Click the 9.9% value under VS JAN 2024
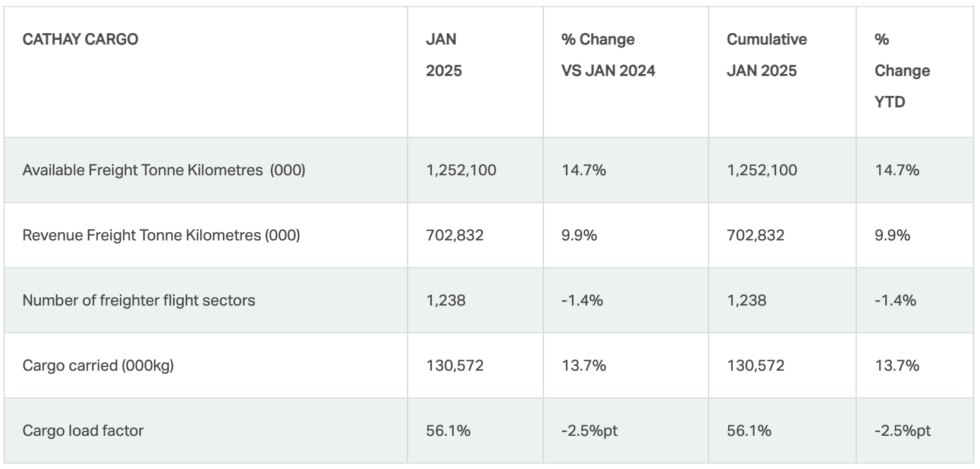Image resolution: width=980 pixels, height=469 pixels. [x=579, y=236]
